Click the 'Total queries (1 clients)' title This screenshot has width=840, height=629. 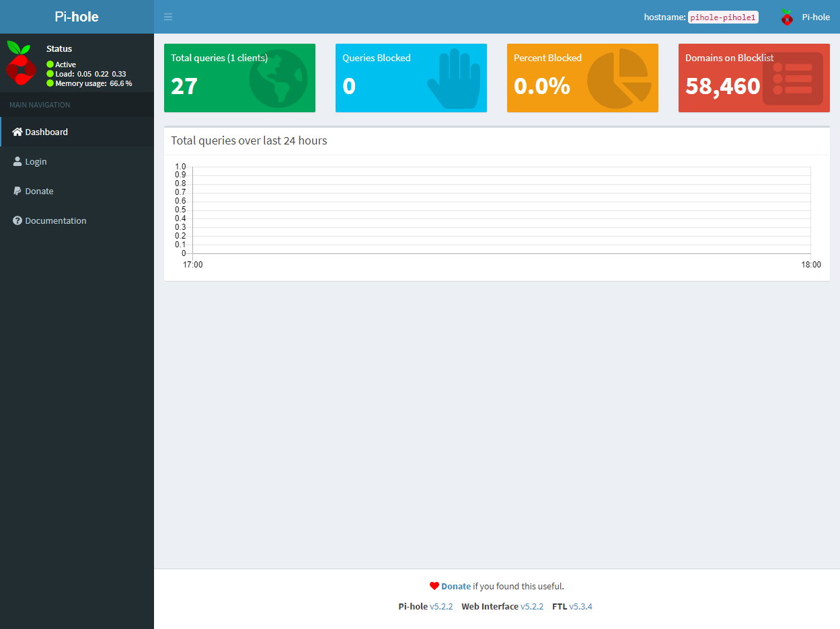pos(219,58)
